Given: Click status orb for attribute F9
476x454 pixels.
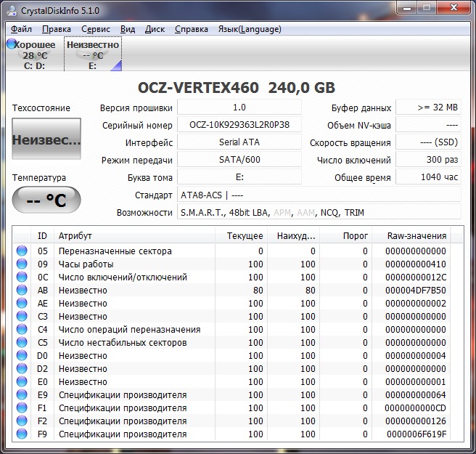Looking at the screenshot, I should click(22, 434).
